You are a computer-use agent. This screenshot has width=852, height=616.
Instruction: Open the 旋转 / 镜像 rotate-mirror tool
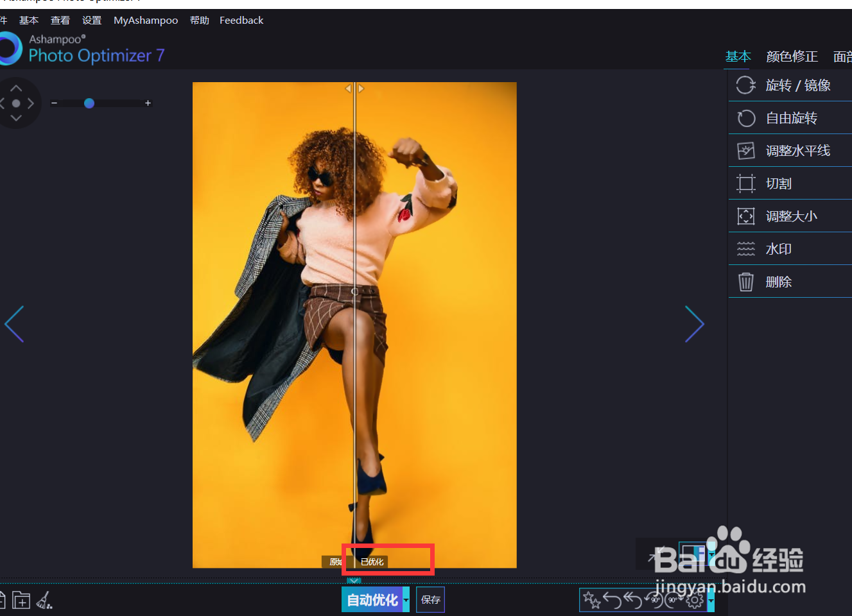pos(790,85)
